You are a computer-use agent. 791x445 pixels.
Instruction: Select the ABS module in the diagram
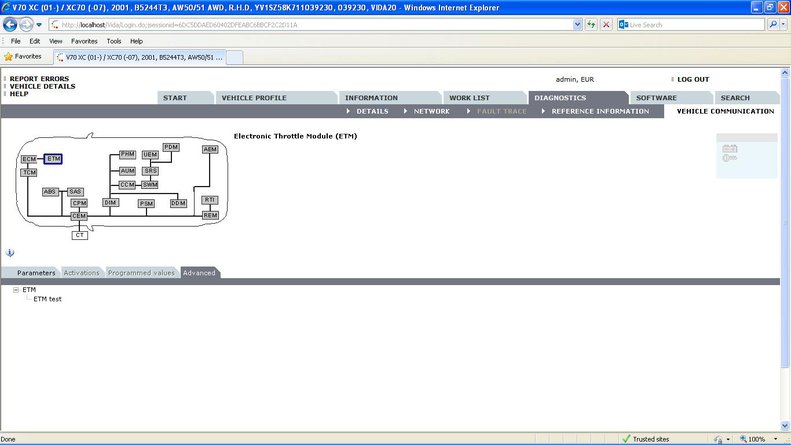(50, 191)
